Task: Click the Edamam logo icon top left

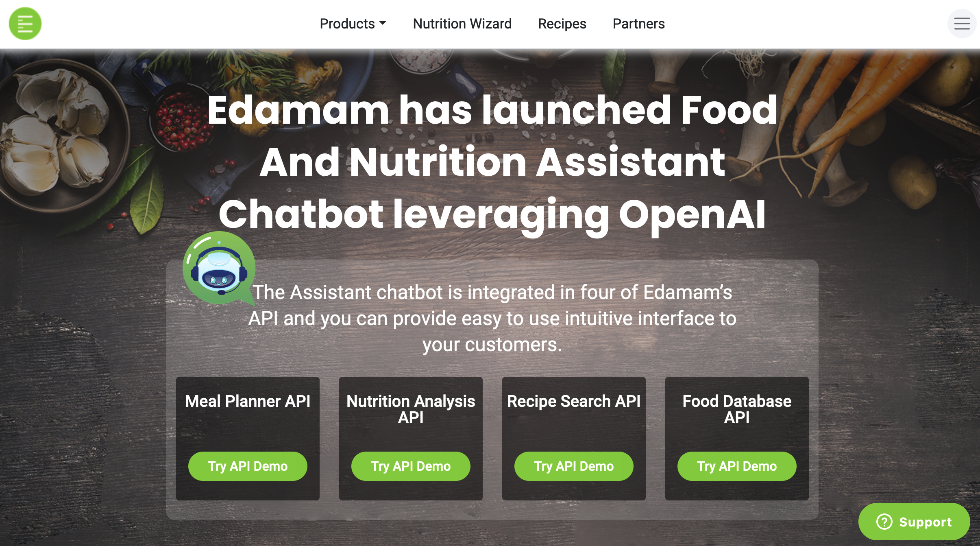Action: (25, 24)
